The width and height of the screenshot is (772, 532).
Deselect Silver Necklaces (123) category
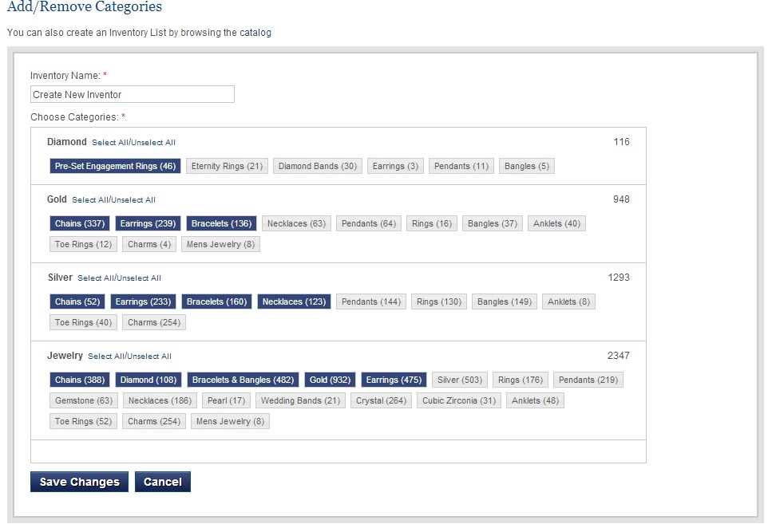point(294,302)
